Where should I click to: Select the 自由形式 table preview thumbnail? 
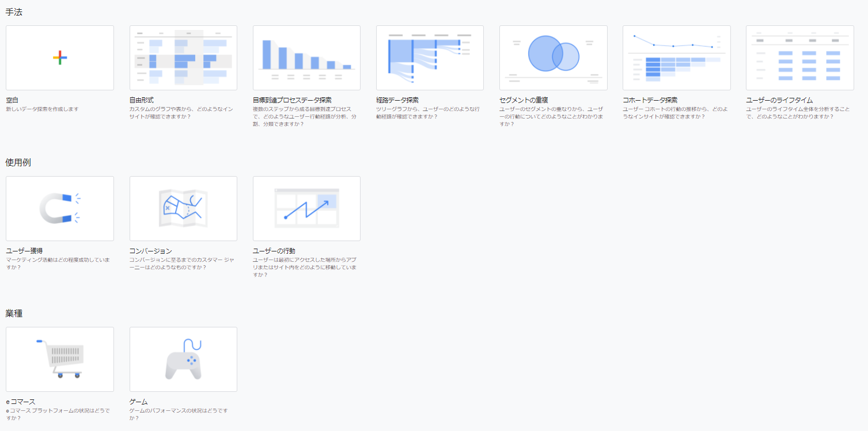pos(183,58)
